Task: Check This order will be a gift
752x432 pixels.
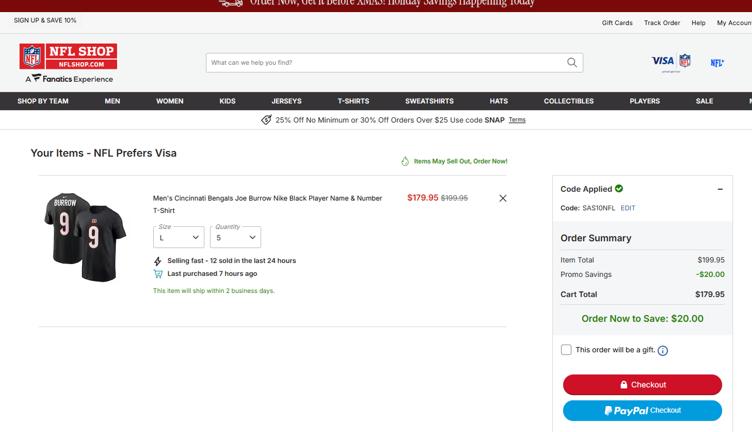Action: coord(566,350)
